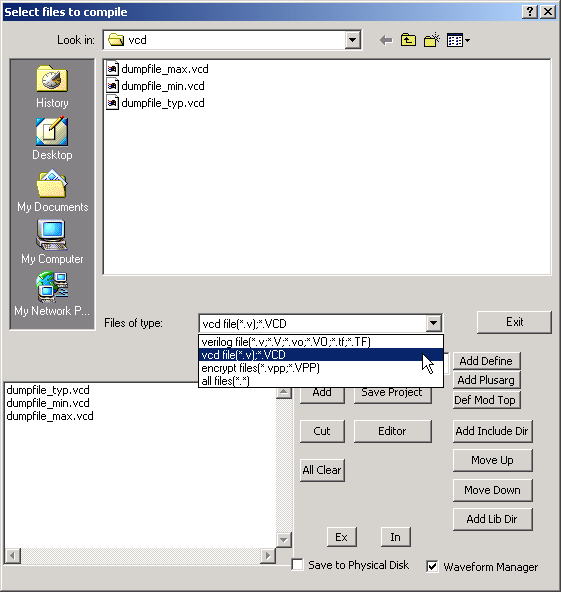Viewport: 561px width, 592px height.
Task: Collapse the Files of type dropdown arrow
Action: (x=434, y=323)
